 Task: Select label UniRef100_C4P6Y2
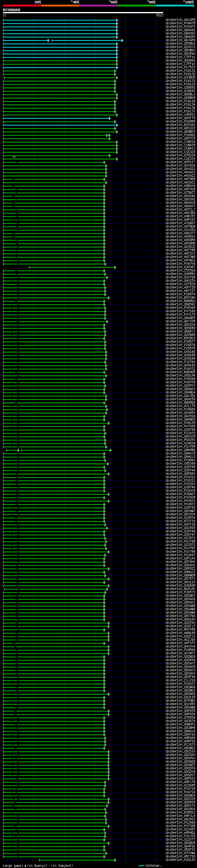tap(180, 115)
